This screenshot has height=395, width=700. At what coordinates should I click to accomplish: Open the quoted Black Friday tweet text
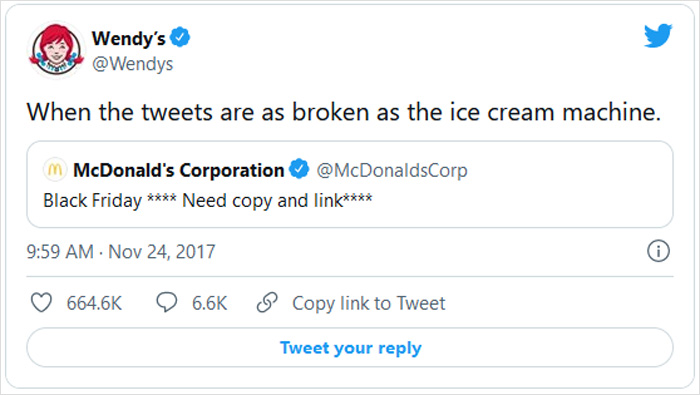[x=208, y=200]
